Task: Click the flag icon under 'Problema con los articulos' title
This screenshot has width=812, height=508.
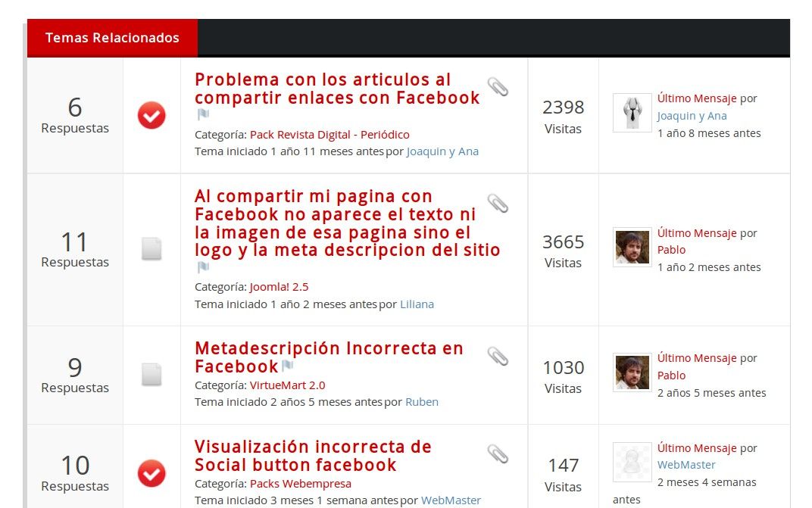Action: click(203, 114)
